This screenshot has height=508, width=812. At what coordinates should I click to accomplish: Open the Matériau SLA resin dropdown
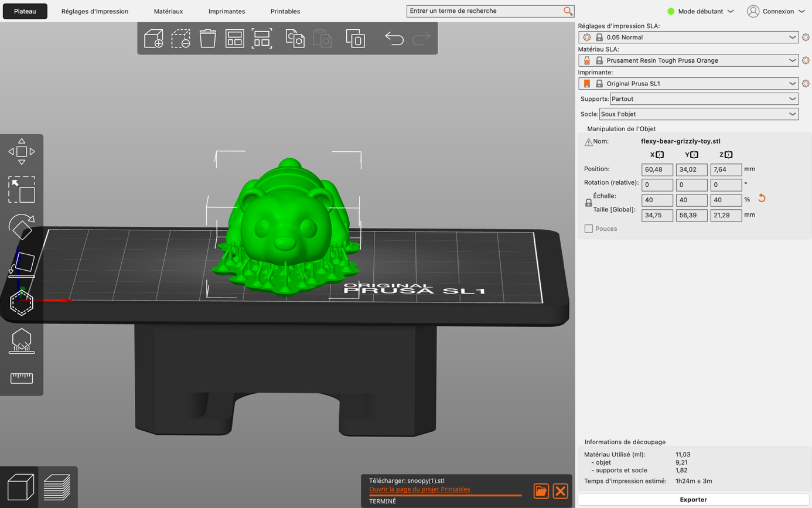(688, 60)
